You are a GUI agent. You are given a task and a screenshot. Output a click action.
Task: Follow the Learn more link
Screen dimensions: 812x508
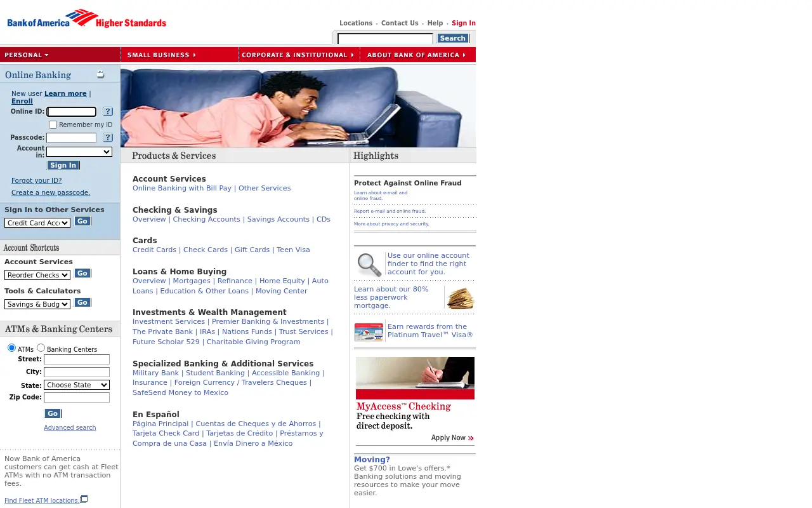[65, 94]
